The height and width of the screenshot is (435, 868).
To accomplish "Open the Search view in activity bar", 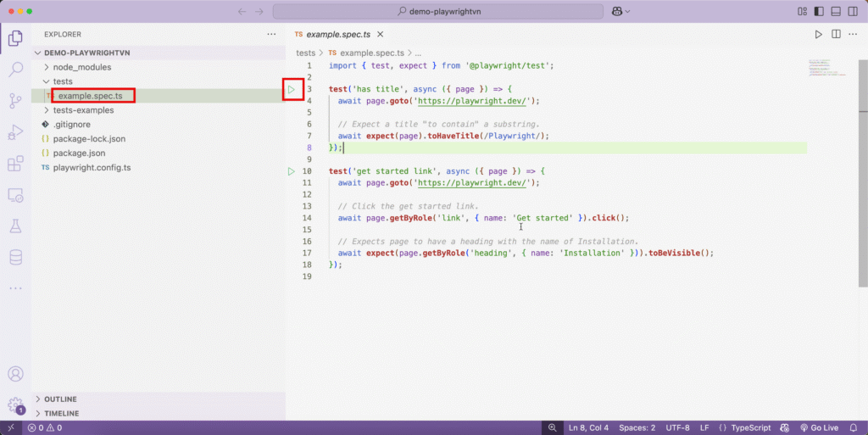I will point(15,70).
